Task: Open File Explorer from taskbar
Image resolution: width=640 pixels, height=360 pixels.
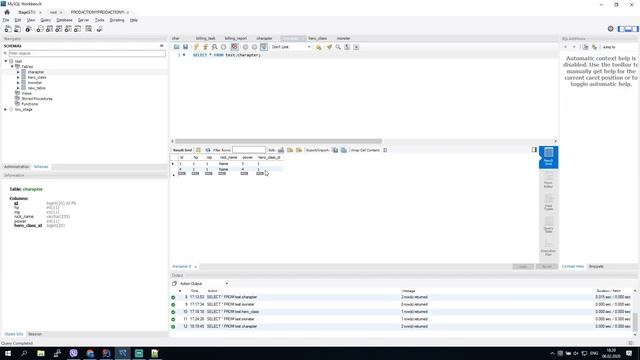Action: point(41,353)
